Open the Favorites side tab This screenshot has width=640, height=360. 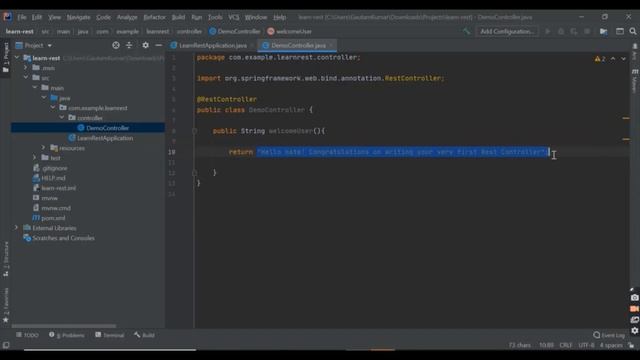pyautogui.click(x=6, y=305)
